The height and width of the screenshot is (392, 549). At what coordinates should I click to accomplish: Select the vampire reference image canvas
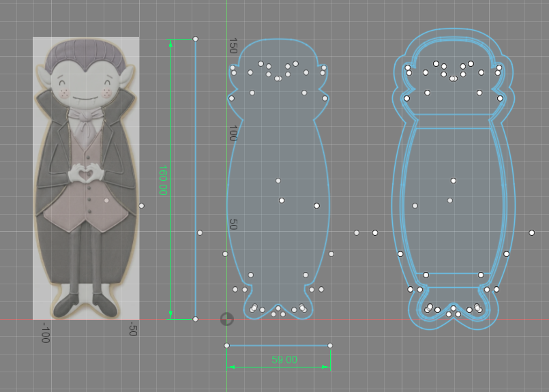click(x=86, y=178)
